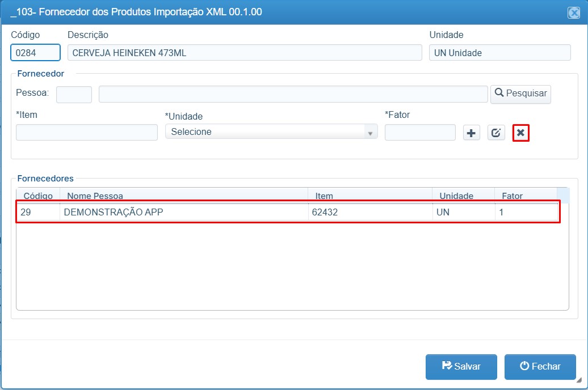Click the X remove icon next to Fator
The width and height of the screenshot is (588, 390).
point(520,133)
